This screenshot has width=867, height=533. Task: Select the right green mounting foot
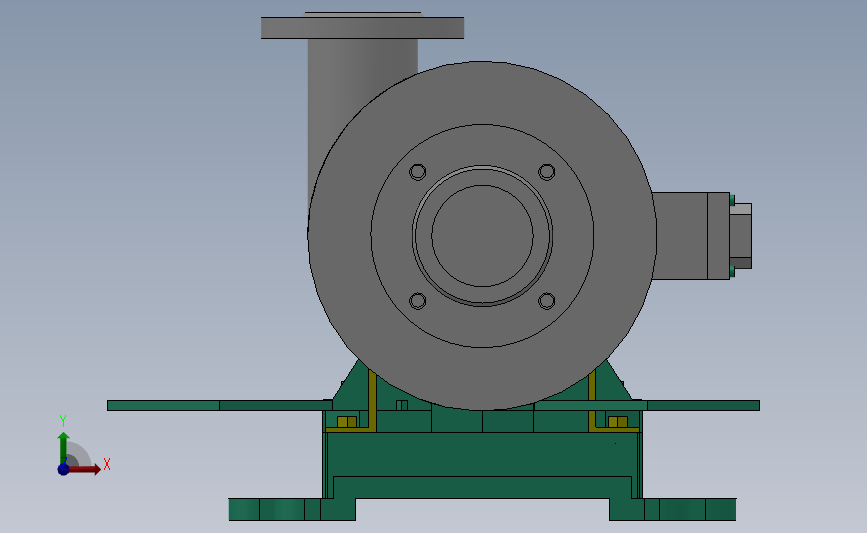[x=673, y=509]
